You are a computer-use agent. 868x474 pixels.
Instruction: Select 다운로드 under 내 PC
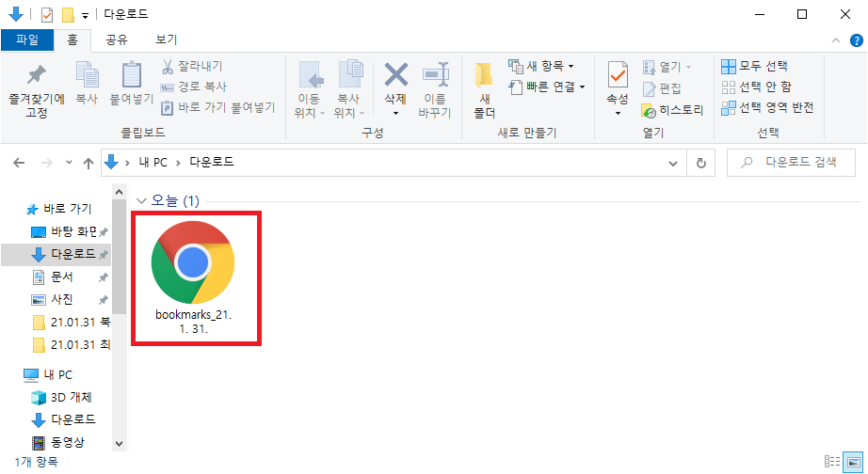63,419
